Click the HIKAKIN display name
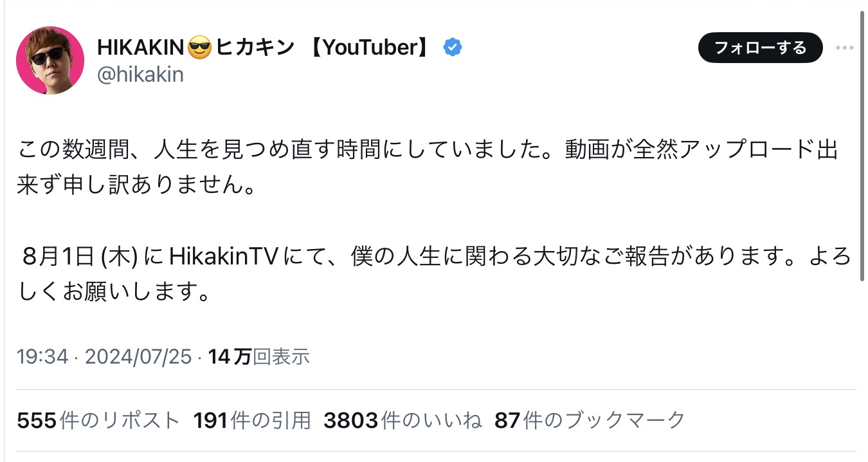Screen dimensions: 868x462 tap(141, 47)
